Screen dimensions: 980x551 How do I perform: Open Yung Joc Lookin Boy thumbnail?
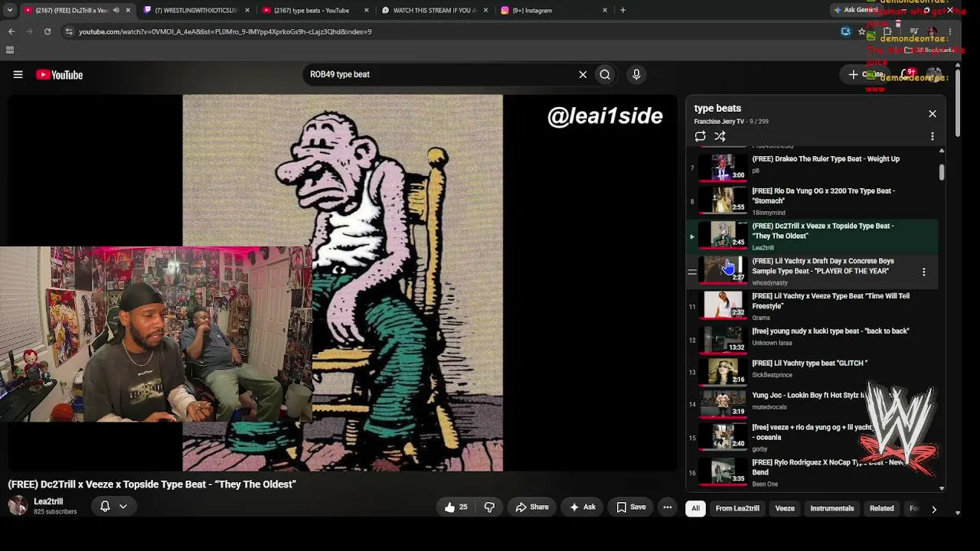click(x=724, y=403)
